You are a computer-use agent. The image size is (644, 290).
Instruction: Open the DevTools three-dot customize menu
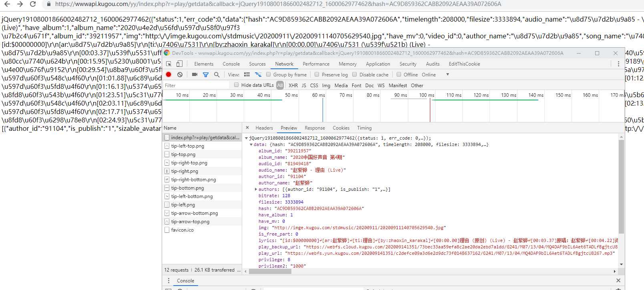(x=618, y=64)
